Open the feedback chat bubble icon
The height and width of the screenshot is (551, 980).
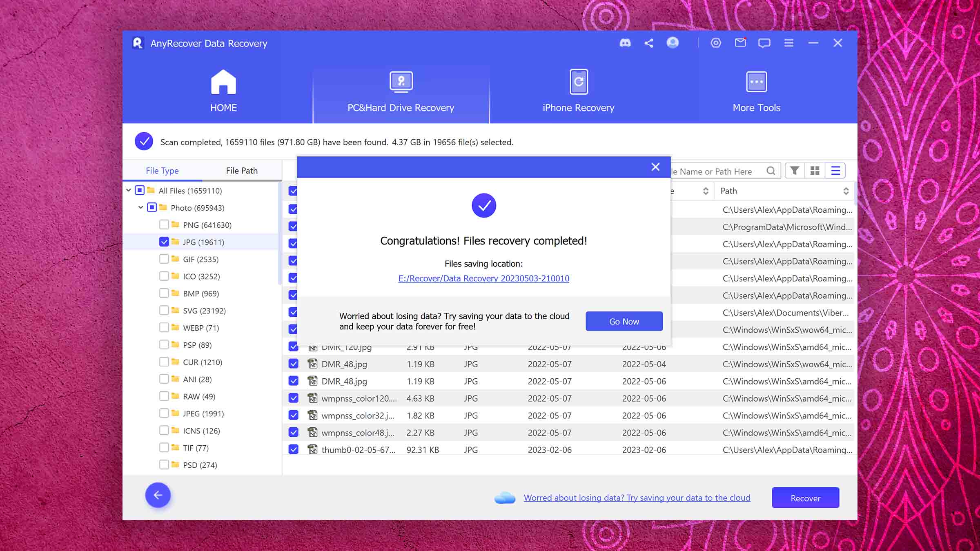pos(764,43)
